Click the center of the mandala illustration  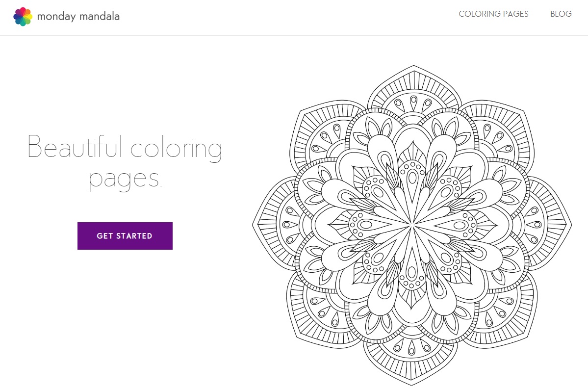(412, 223)
